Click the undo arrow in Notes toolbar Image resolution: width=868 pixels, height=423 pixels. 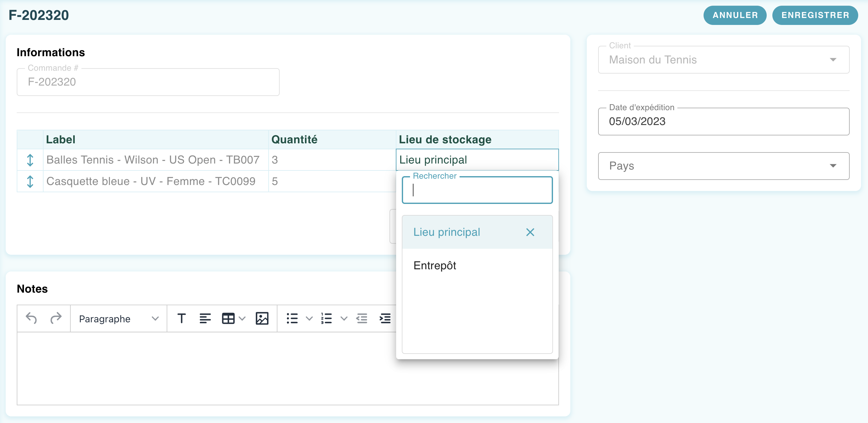(31, 318)
